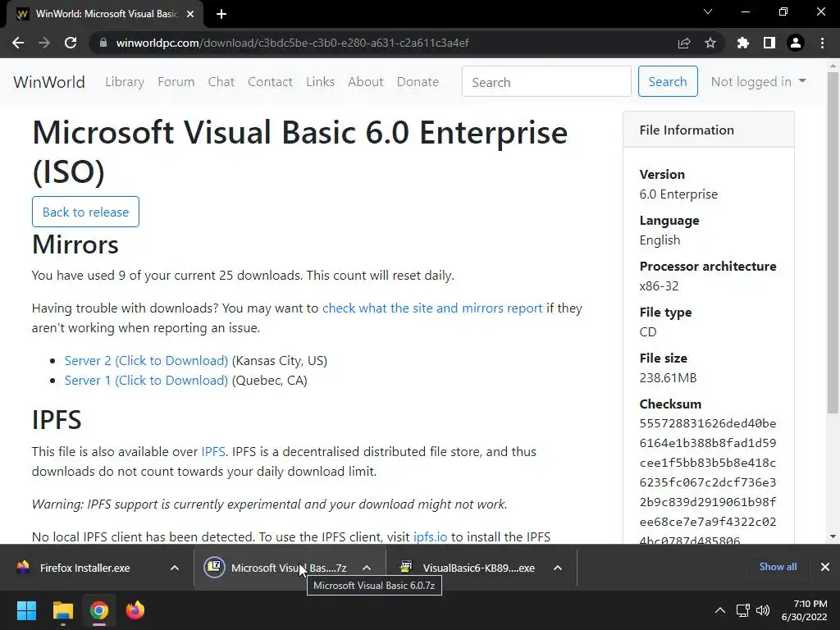Viewport: 840px width, 630px height.
Task: Open the Chrome three-dot menu
Action: pos(822,43)
